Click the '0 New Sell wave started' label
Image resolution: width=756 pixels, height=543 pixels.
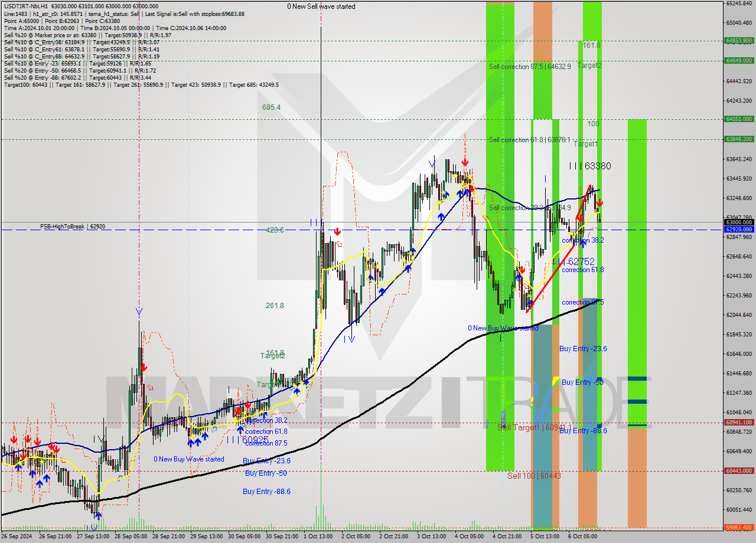[x=321, y=6]
